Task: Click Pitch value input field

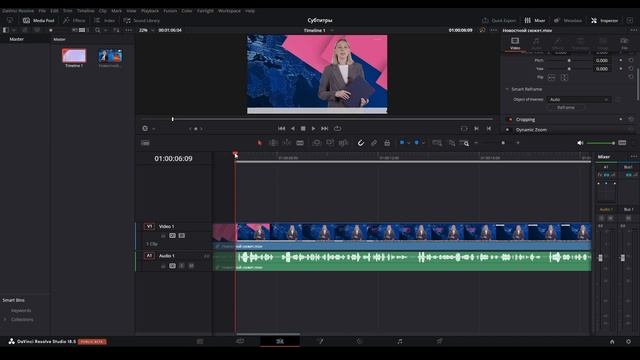Action: click(602, 60)
